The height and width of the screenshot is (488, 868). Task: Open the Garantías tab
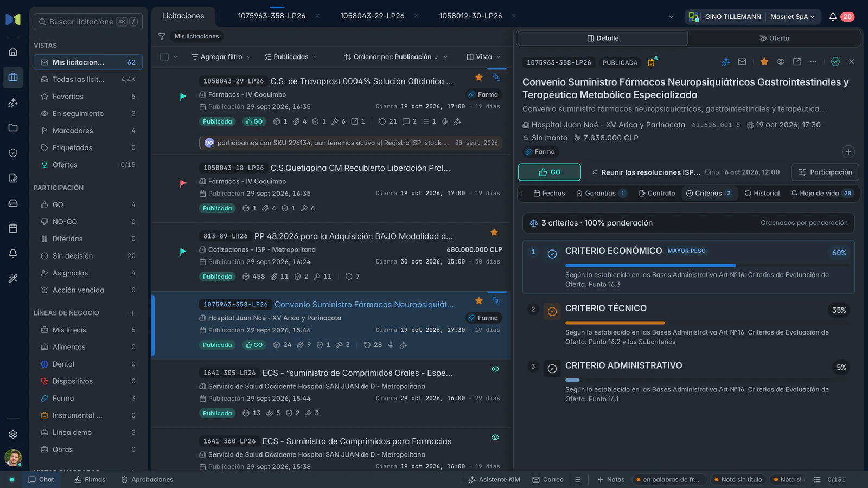602,194
